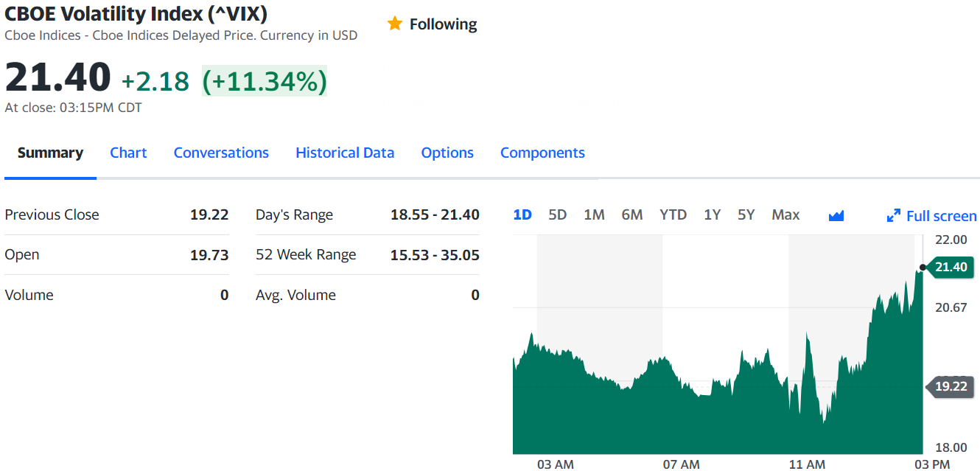Toggle the Following star icon
The height and width of the screenshot is (471, 980).
point(395,24)
